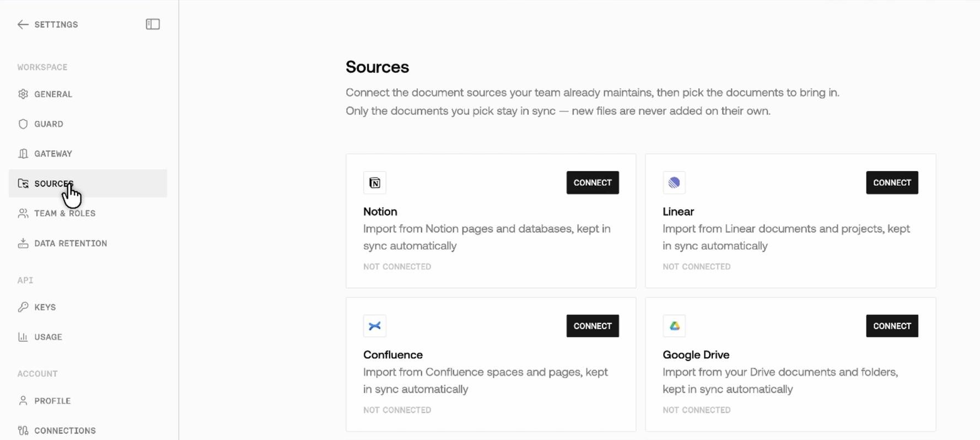Click the General gear icon
The image size is (980, 440).
(23, 94)
